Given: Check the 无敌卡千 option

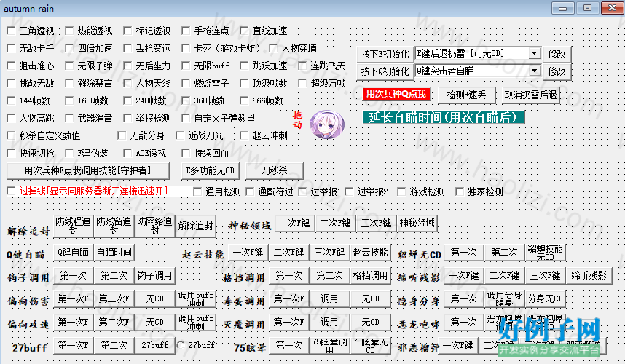Looking at the screenshot, I should pos(11,49).
